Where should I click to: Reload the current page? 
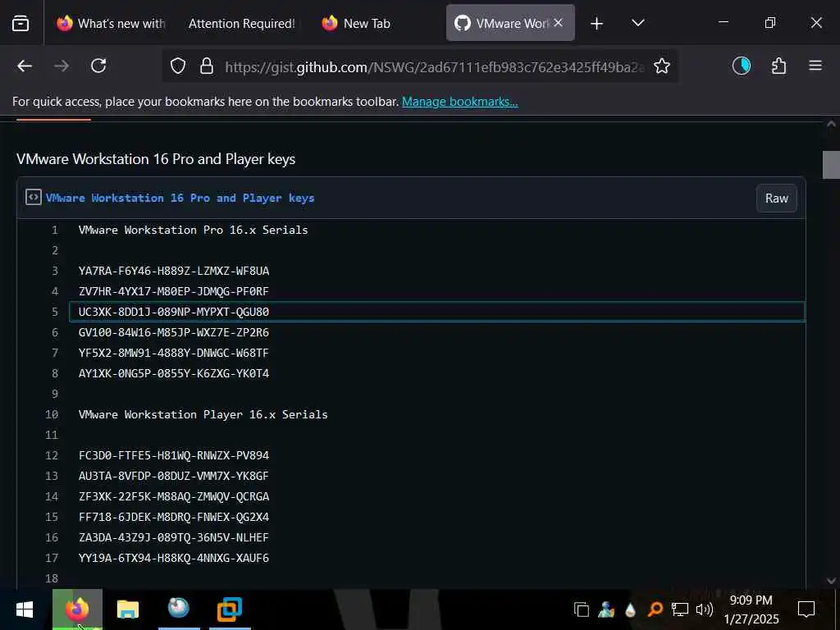98,66
